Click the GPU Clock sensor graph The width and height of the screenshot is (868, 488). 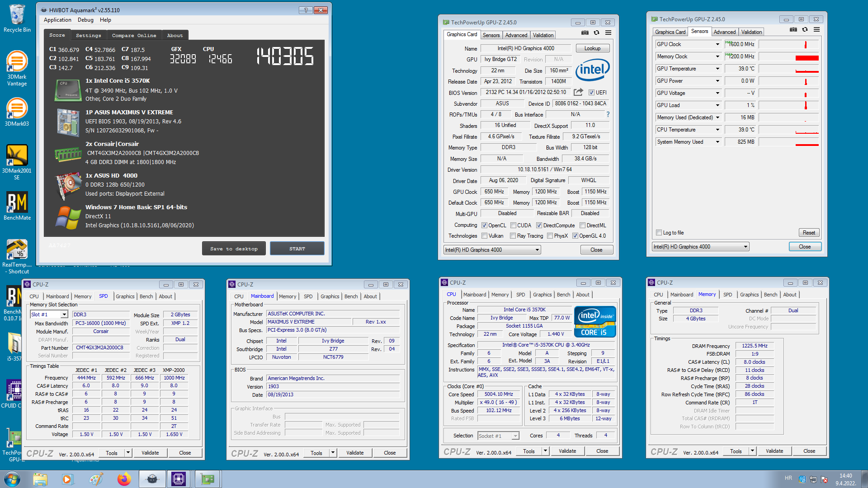point(788,44)
